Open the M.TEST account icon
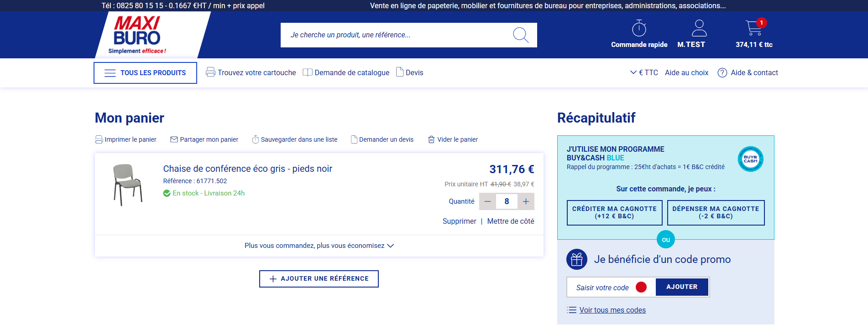Image resolution: width=868 pixels, height=329 pixels. pyautogui.click(x=699, y=28)
